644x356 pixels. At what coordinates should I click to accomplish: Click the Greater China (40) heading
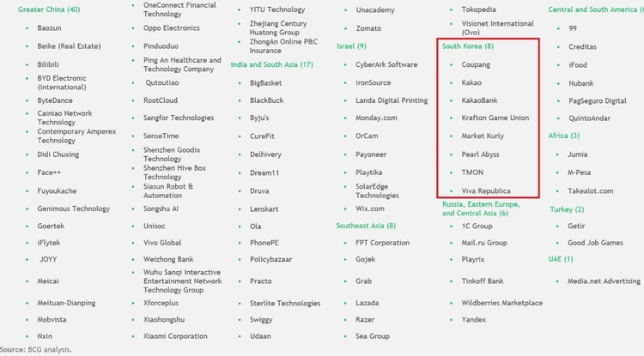point(49,9)
